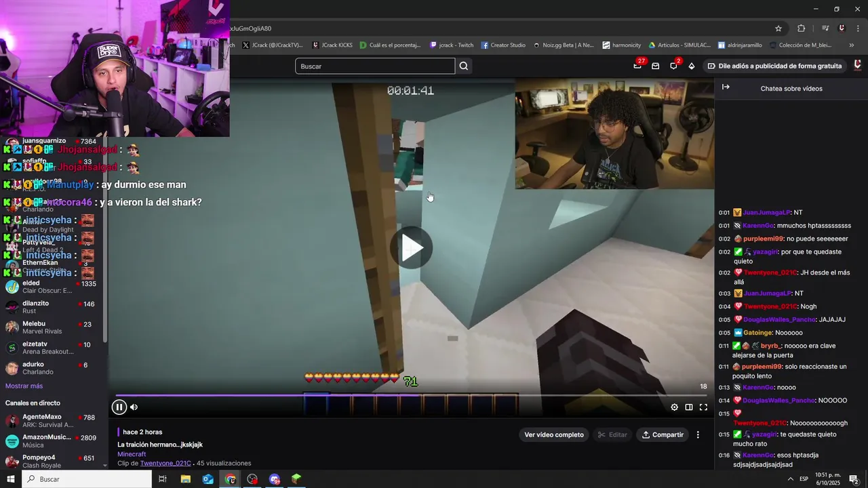The height and width of the screenshot is (488, 868).
Task: Open Windows Start menu
Action: pos(11,479)
